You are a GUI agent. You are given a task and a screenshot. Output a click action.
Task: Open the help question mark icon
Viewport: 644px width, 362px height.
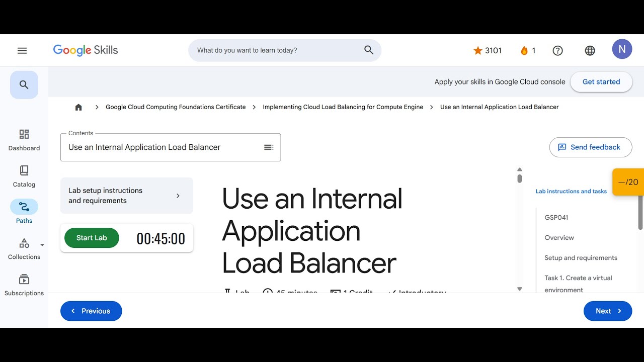click(557, 50)
